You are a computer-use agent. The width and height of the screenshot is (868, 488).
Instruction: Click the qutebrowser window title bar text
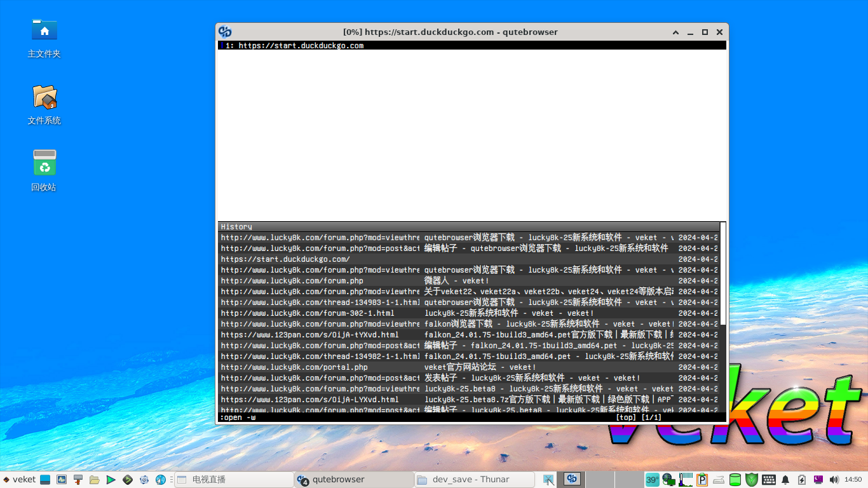pyautogui.click(x=450, y=32)
